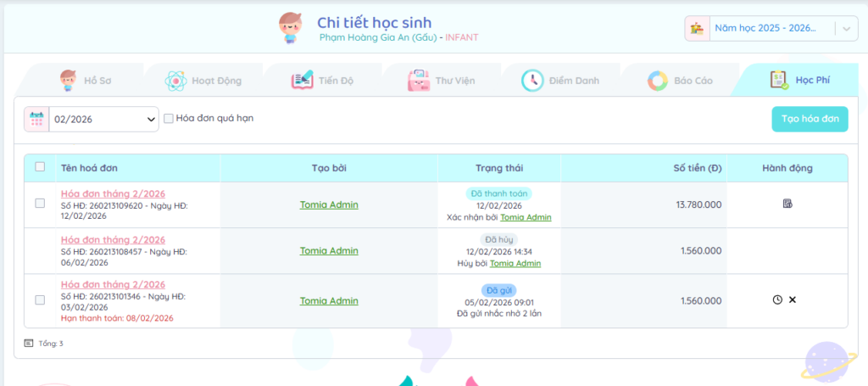The width and height of the screenshot is (868, 386).
Task: Cancel the sent invoice with the X icon
Action: point(793,299)
